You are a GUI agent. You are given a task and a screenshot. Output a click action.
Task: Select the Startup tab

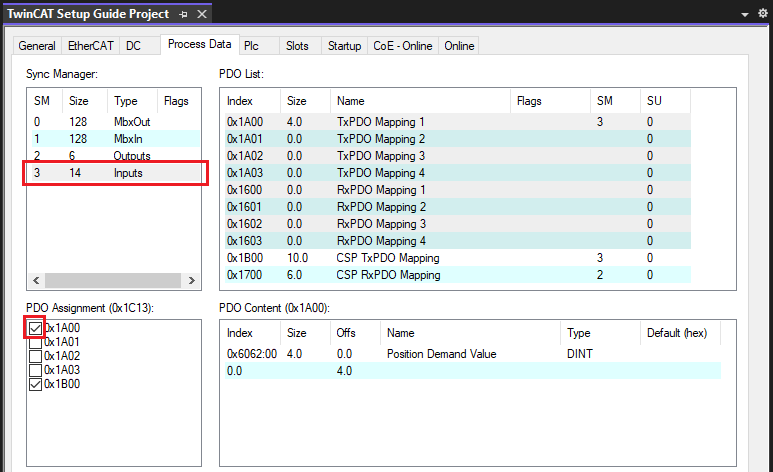coord(344,46)
